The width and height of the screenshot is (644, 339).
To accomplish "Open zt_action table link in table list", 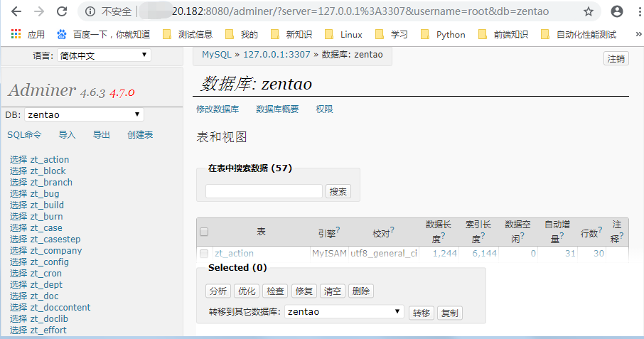I will pos(234,254).
